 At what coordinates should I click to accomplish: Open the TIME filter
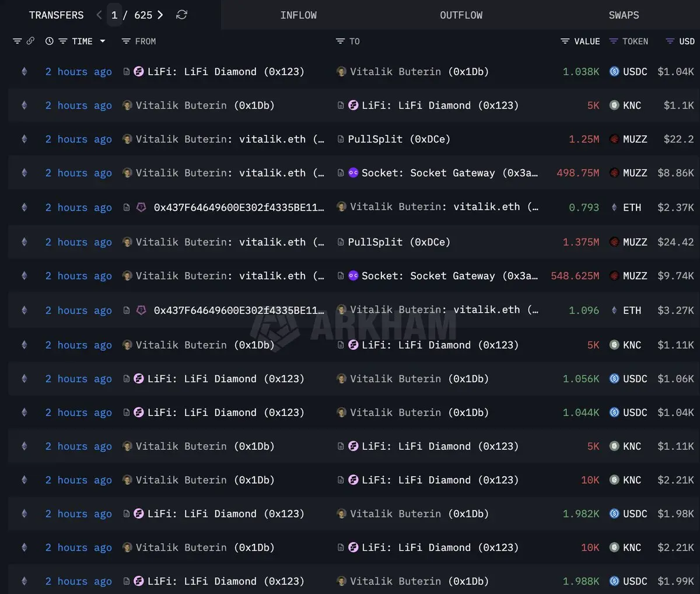63,41
